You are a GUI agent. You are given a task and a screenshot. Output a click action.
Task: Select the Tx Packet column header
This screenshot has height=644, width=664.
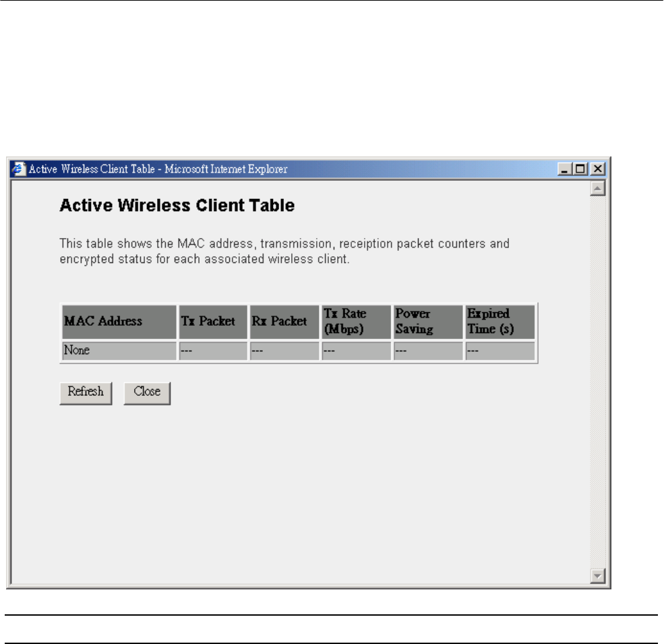point(213,322)
